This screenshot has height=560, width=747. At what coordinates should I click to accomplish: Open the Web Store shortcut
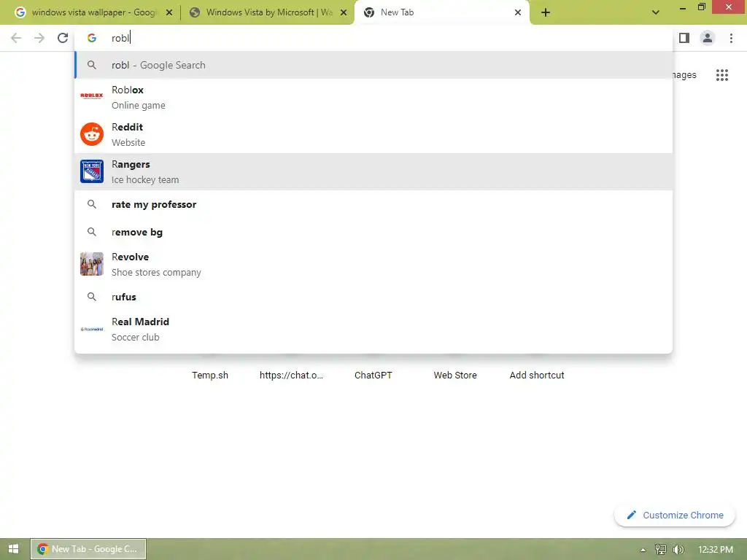(x=455, y=375)
